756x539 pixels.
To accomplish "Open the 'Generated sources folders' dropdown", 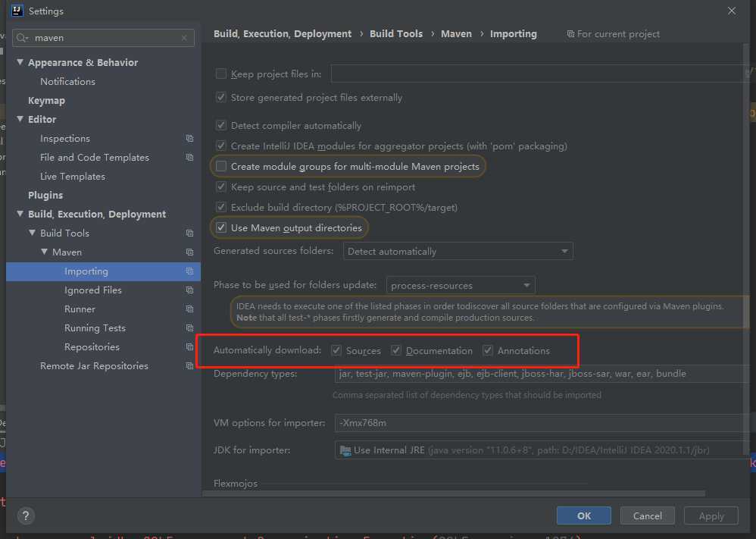I will [x=458, y=252].
